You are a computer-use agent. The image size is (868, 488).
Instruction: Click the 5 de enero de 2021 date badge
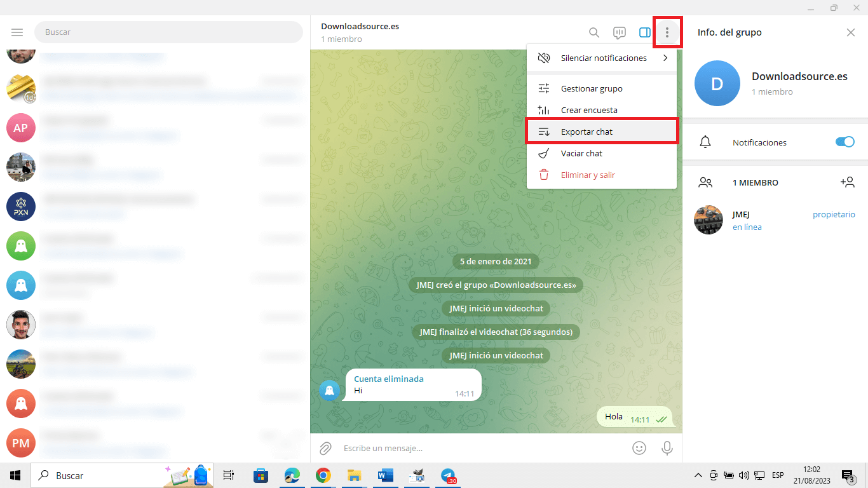click(496, 261)
